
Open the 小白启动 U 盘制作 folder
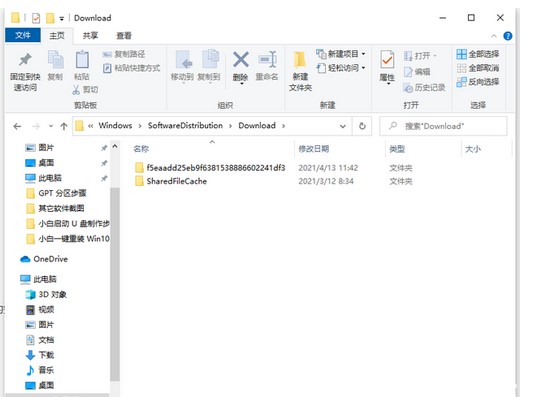click(68, 224)
